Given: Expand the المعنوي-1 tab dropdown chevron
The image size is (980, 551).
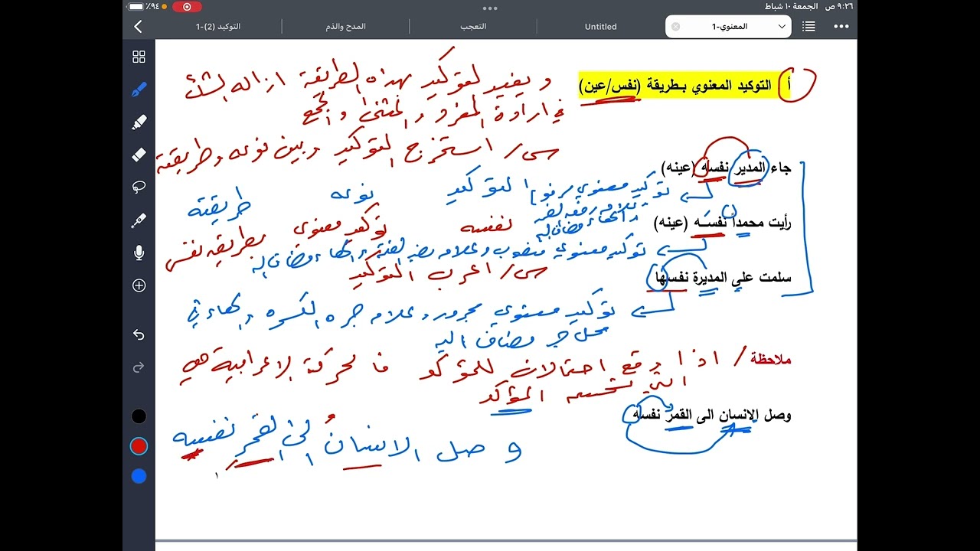Looking at the screenshot, I should [x=782, y=26].
